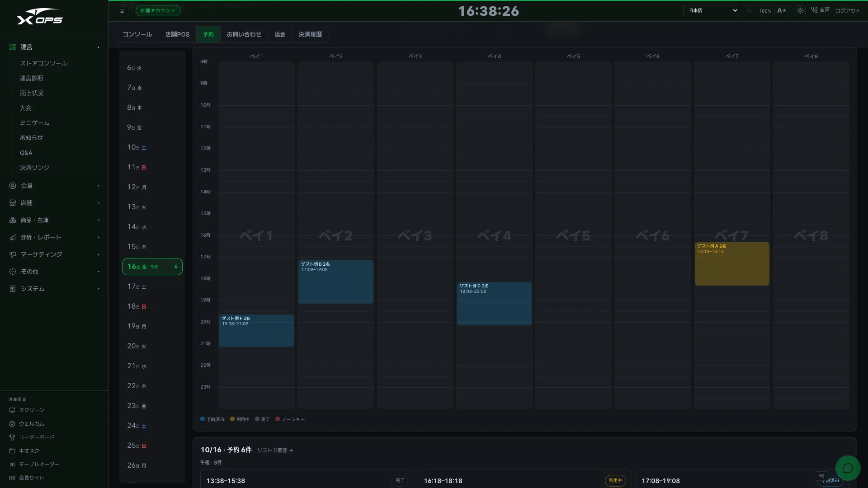Open ストアコンソール in sidebar
Viewport: 868px width, 488px height.
click(43, 63)
